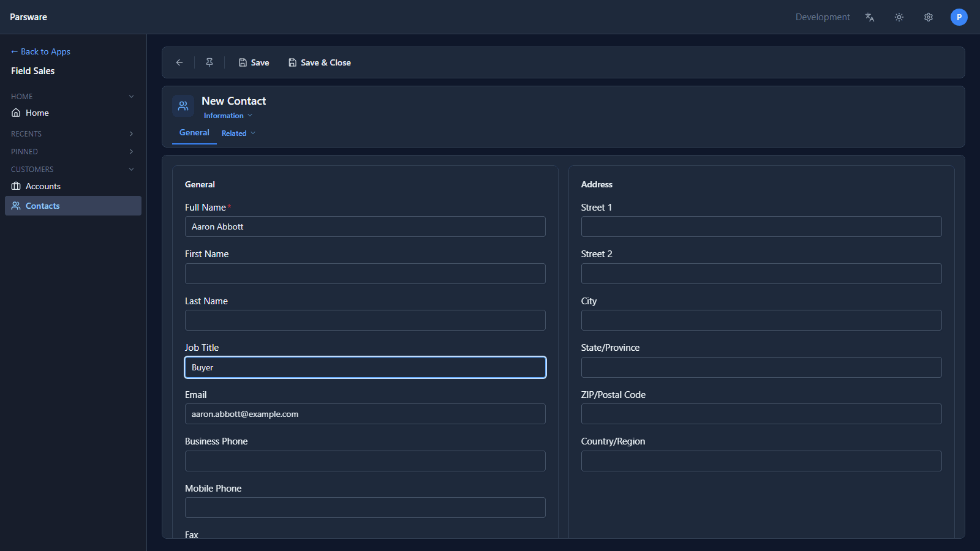Click the Street 1 field
The width and height of the screenshot is (980, 551).
761,227
